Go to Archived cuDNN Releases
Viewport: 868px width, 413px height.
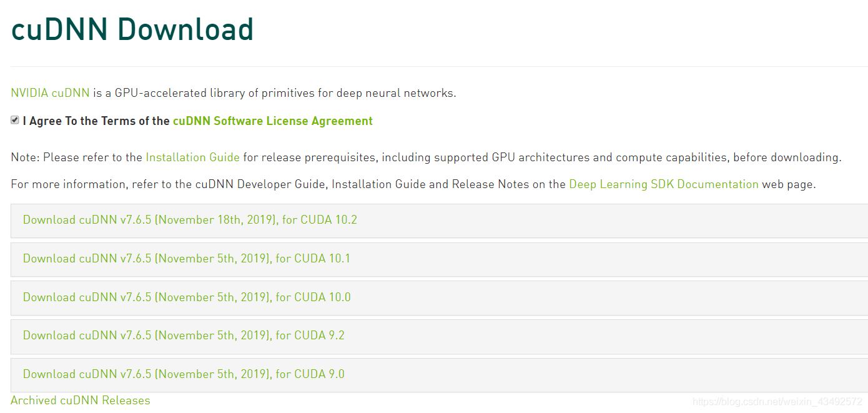coord(81,401)
